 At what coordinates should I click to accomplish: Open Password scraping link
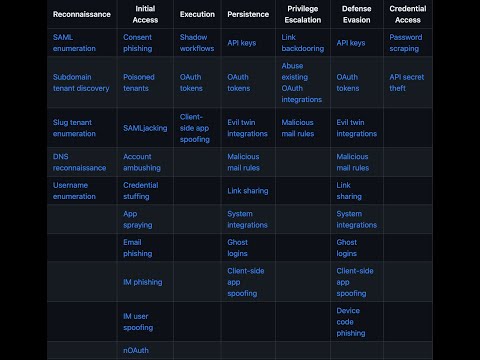[x=406, y=43]
